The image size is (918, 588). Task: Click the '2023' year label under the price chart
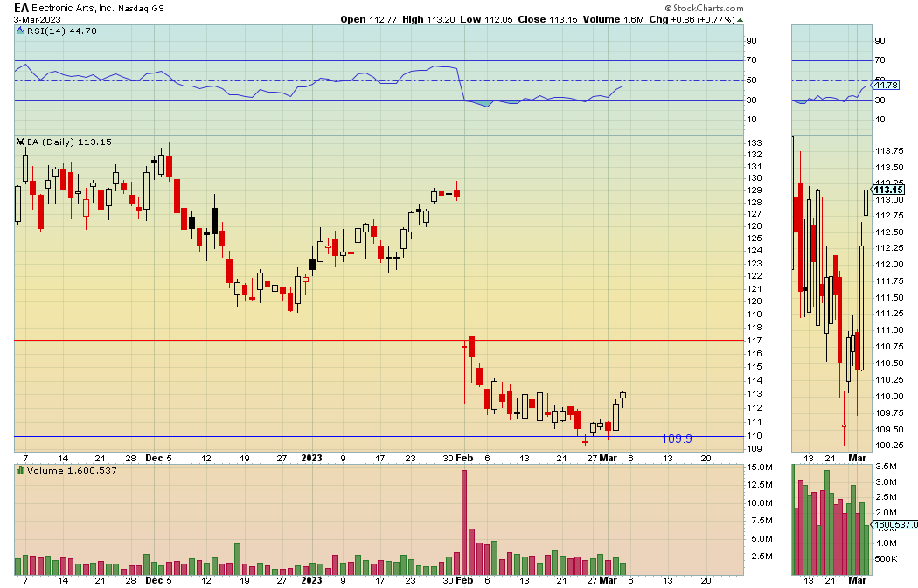[x=311, y=458]
